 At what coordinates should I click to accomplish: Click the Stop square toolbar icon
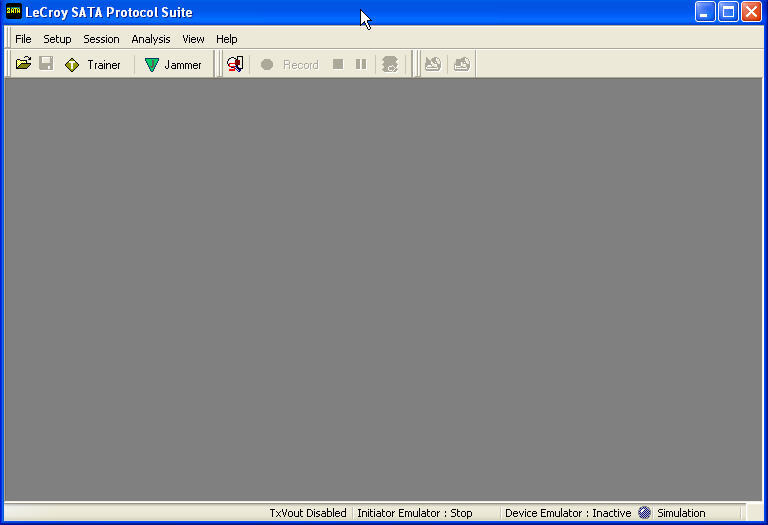coord(338,64)
